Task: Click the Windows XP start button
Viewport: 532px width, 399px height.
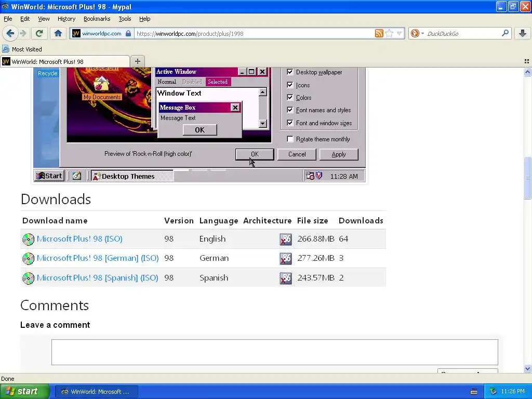Action: [24, 391]
